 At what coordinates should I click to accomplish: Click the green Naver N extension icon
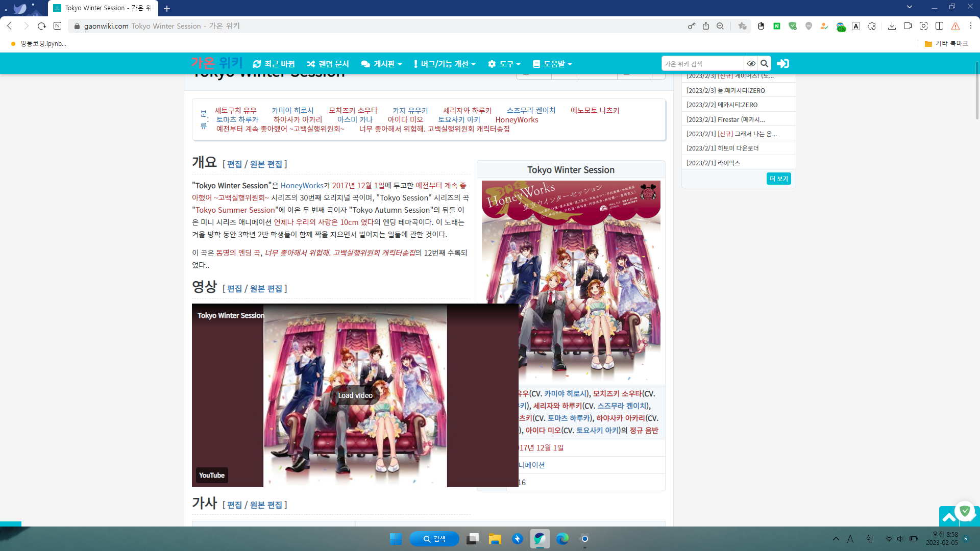[776, 26]
